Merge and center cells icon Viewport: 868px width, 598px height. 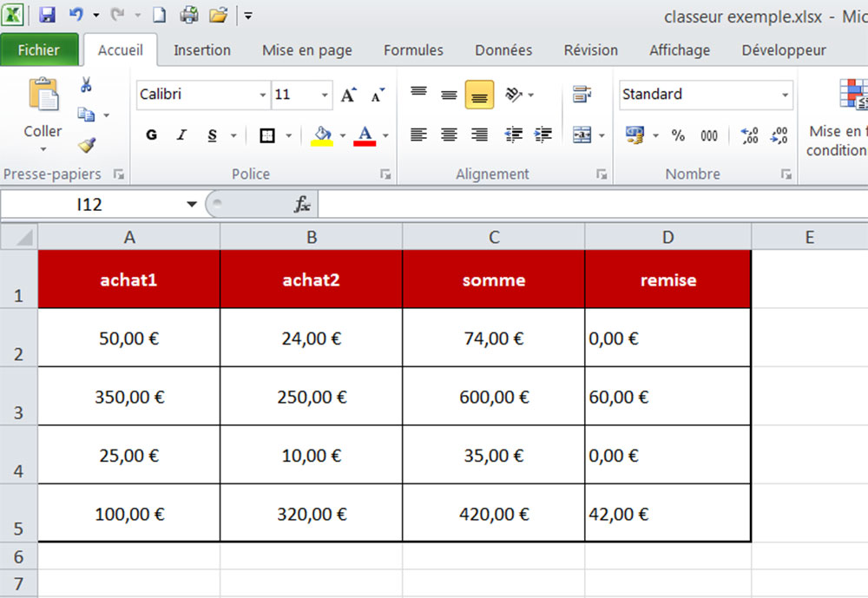pos(582,135)
